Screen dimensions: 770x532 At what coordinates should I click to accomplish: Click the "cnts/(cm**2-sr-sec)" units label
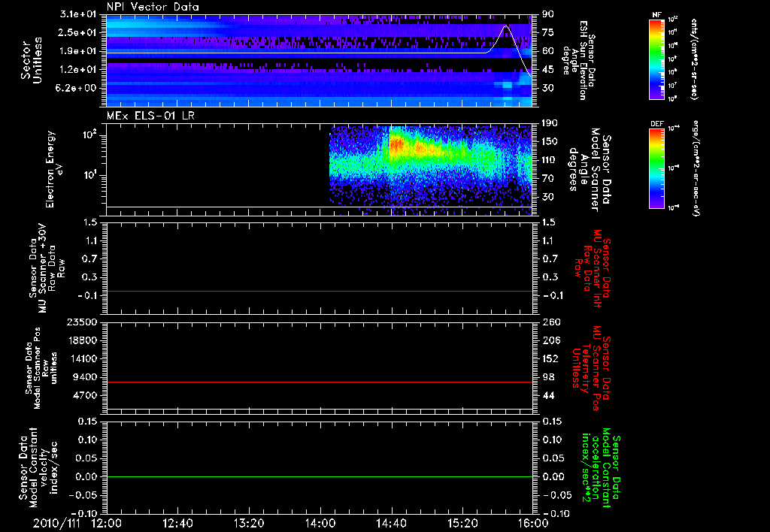pyautogui.click(x=694, y=59)
